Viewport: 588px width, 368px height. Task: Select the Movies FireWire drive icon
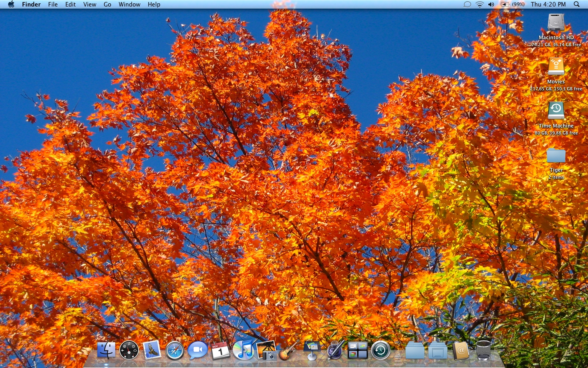pos(556,67)
